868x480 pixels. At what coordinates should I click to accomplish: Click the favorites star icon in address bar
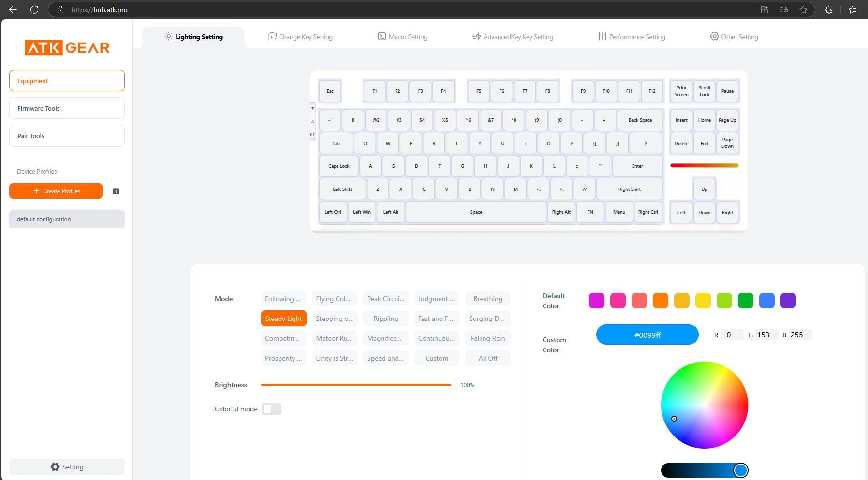(x=803, y=10)
